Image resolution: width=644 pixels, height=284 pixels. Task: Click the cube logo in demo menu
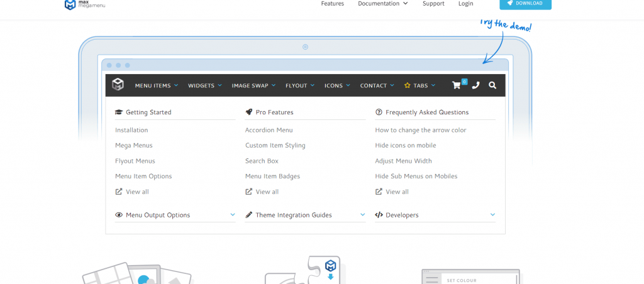pos(118,85)
